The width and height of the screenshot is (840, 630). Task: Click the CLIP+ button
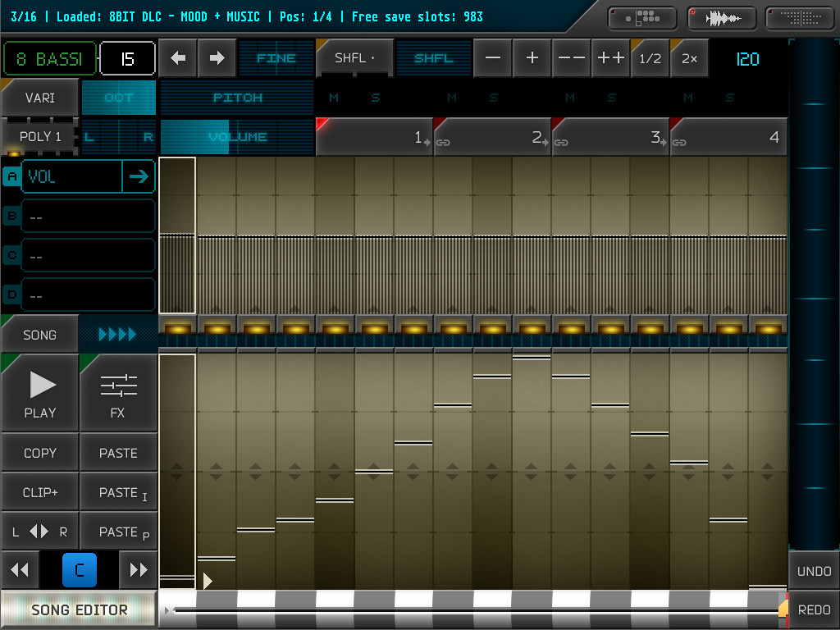(x=39, y=491)
